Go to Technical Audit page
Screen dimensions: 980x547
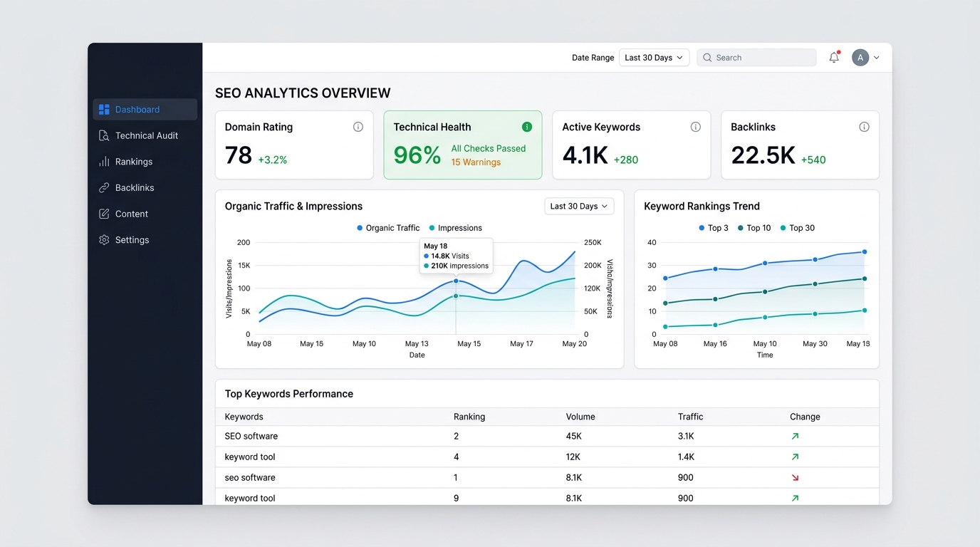[145, 135]
